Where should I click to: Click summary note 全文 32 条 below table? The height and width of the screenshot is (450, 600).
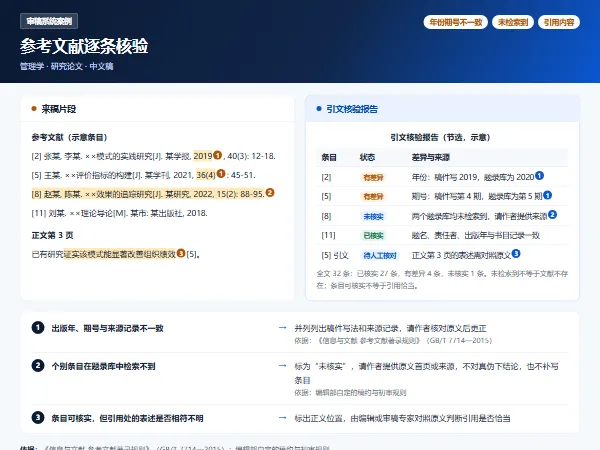click(x=442, y=279)
